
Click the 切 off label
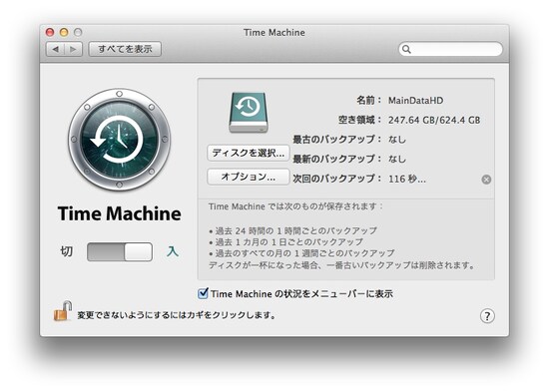click(x=67, y=251)
